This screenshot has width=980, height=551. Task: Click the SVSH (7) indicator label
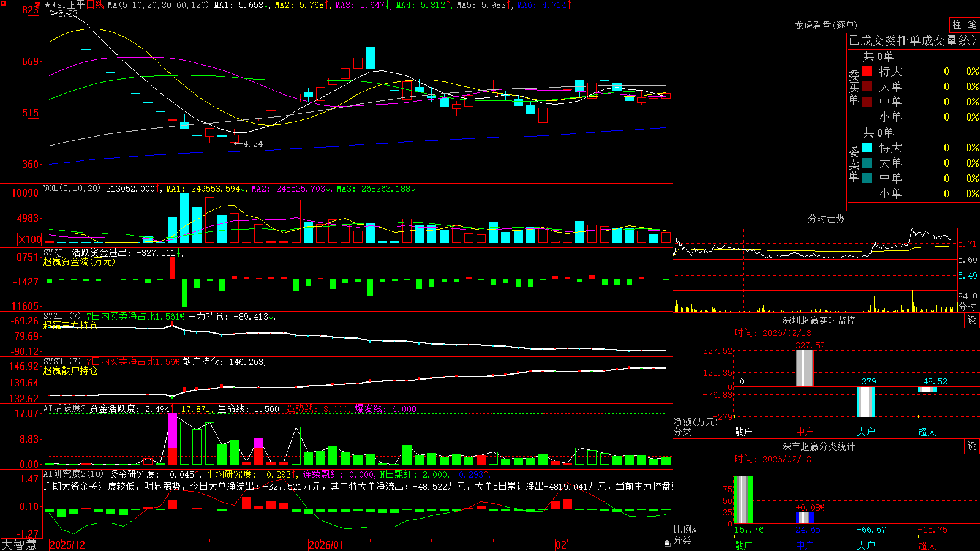tap(62, 362)
